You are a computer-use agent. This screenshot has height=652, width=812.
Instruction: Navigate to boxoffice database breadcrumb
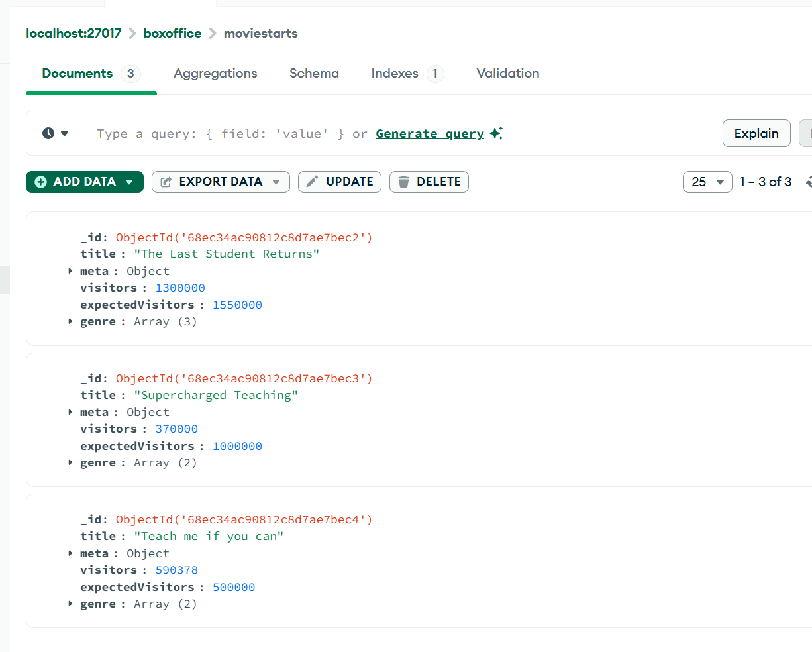[172, 33]
